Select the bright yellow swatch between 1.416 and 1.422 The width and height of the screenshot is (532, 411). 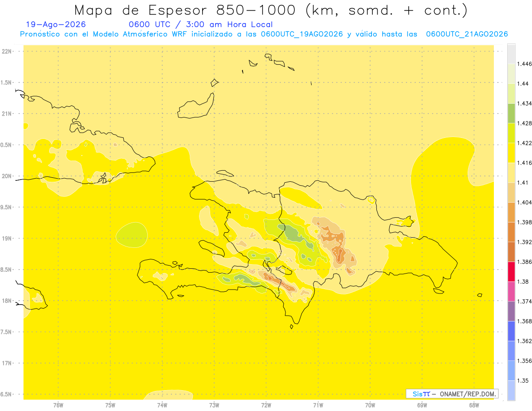pos(511,153)
